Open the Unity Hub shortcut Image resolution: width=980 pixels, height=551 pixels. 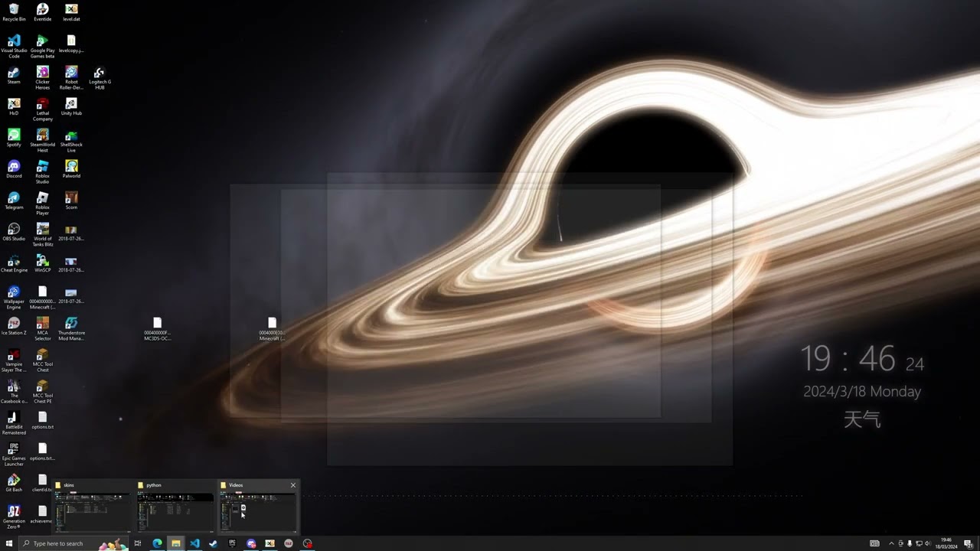[71, 106]
